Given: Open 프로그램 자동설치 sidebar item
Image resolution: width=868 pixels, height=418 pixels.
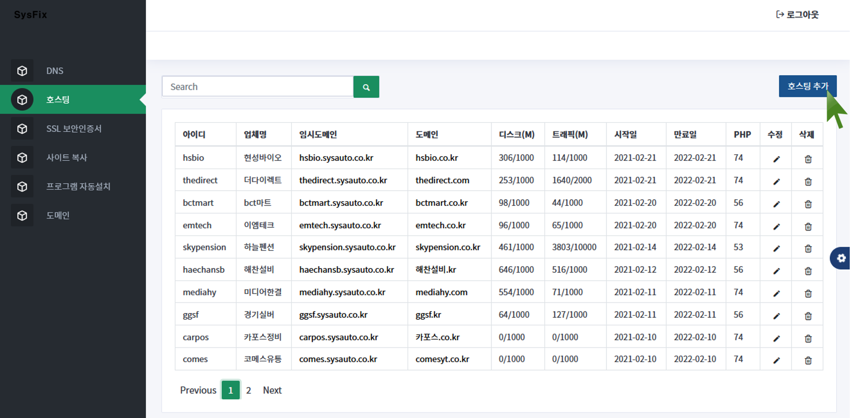Looking at the screenshot, I should [x=78, y=186].
